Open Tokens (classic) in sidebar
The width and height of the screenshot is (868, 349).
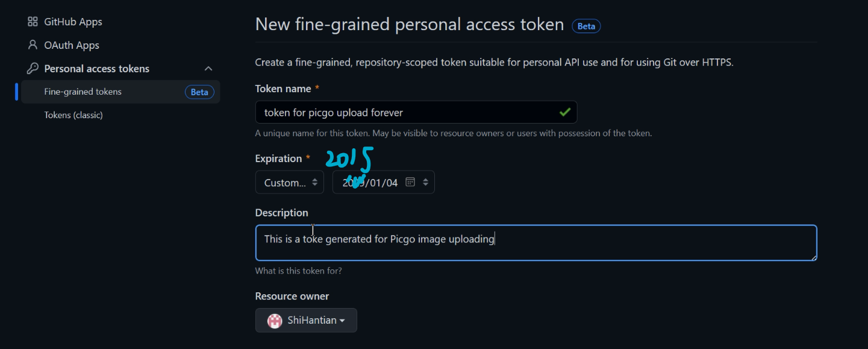(73, 115)
